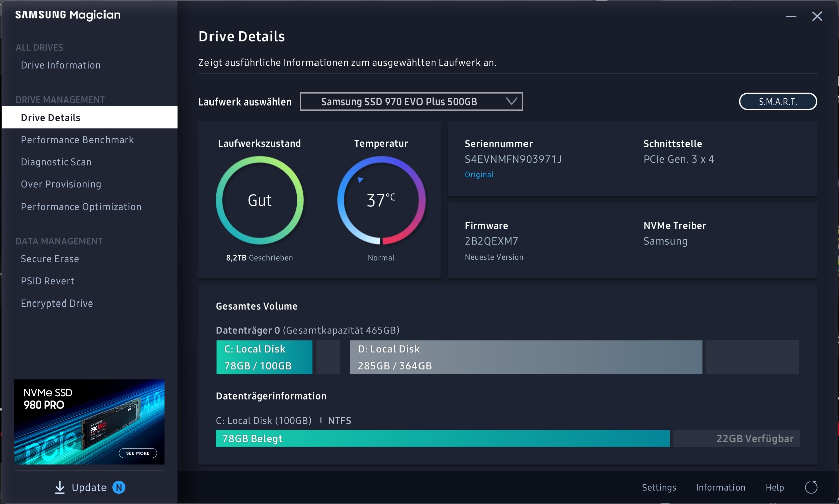Click the C: Local Disk (100GB) label
The height and width of the screenshot is (504, 839).
[x=264, y=421]
